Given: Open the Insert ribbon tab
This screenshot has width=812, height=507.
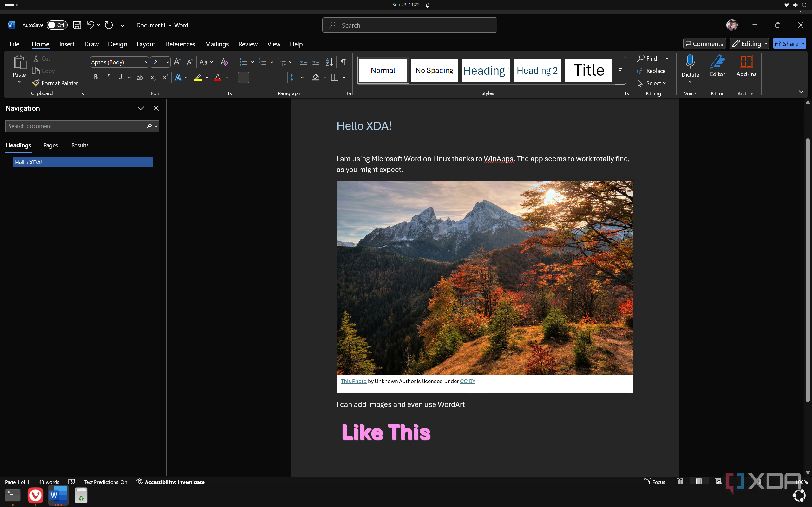Looking at the screenshot, I should point(66,44).
